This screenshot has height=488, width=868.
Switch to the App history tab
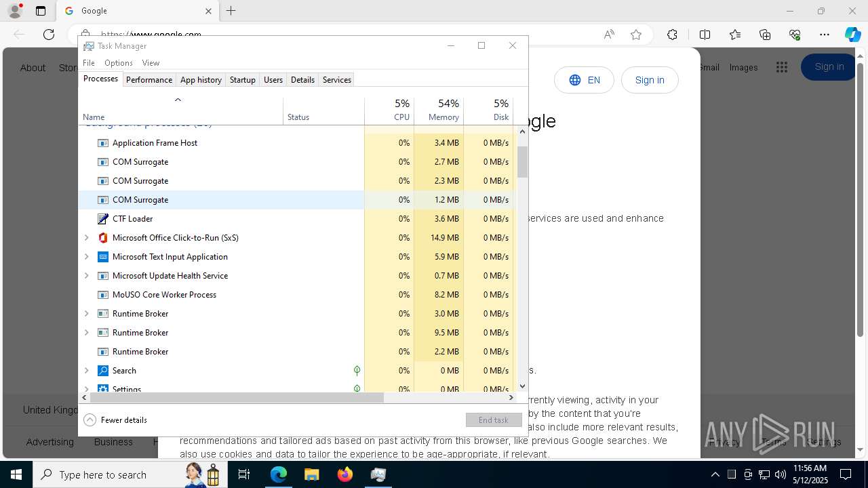point(201,80)
